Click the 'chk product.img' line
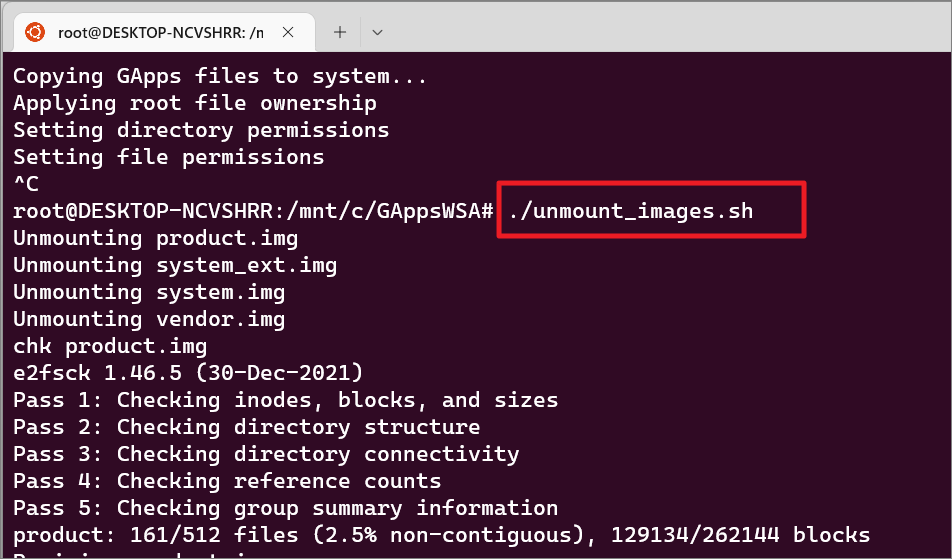952x559 pixels. pyautogui.click(x=110, y=346)
